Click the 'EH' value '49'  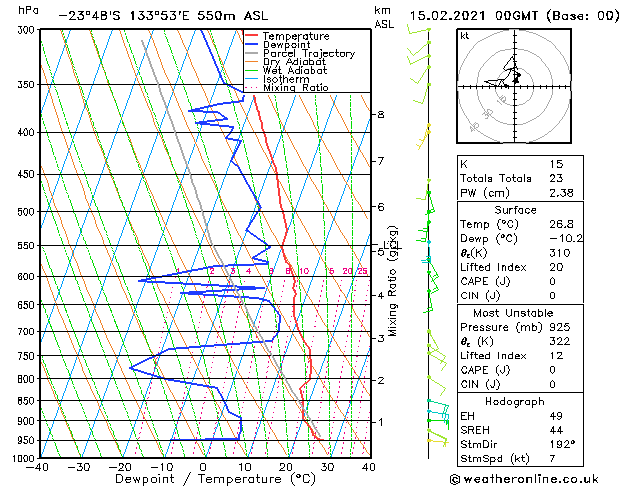pyautogui.click(x=556, y=416)
